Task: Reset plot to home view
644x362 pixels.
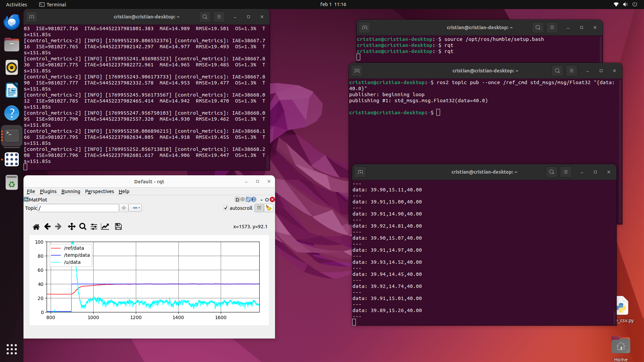Action: point(36,227)
